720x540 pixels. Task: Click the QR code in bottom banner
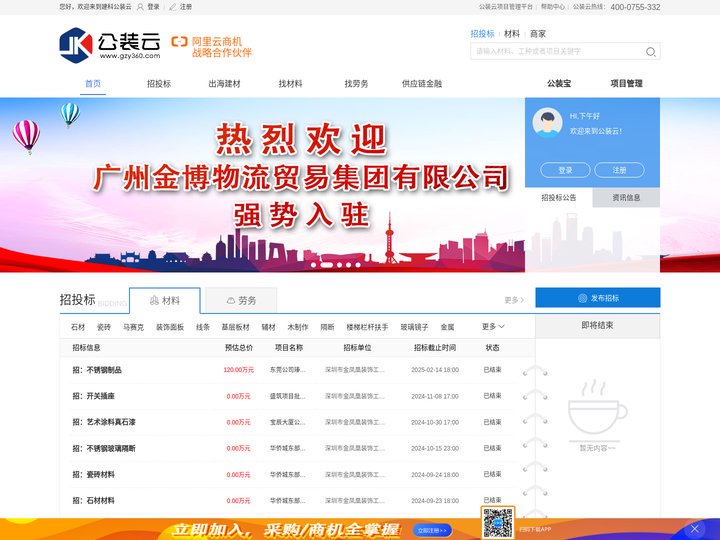pyautogui.click(x=498, y=523)
